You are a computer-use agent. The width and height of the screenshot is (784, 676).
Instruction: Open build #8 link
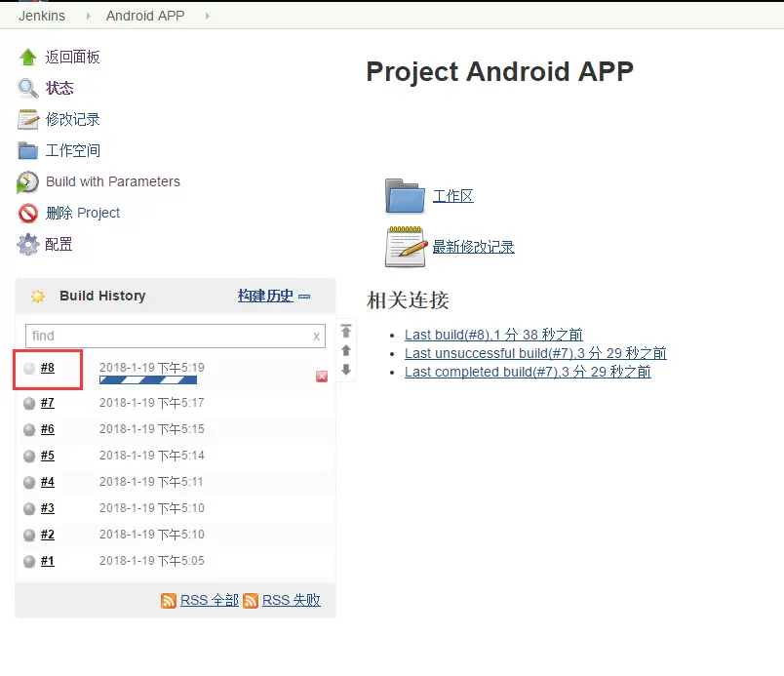coord(48,368)
